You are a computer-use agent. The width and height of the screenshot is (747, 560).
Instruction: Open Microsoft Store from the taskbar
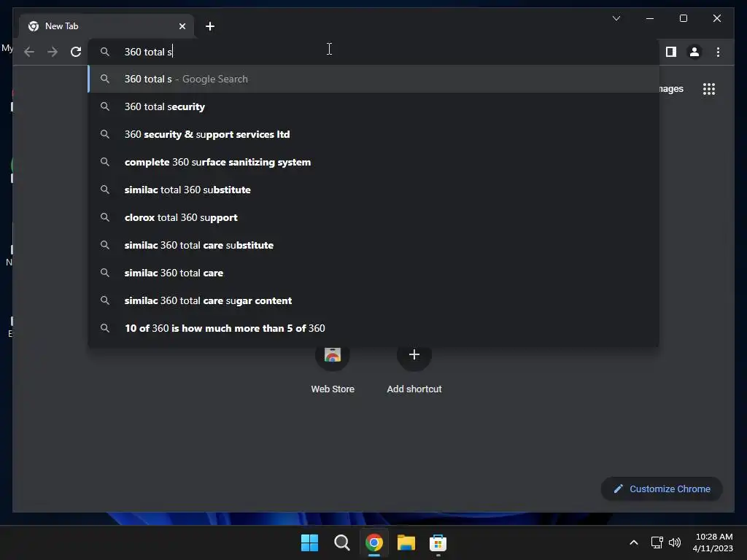coord(438,542)
